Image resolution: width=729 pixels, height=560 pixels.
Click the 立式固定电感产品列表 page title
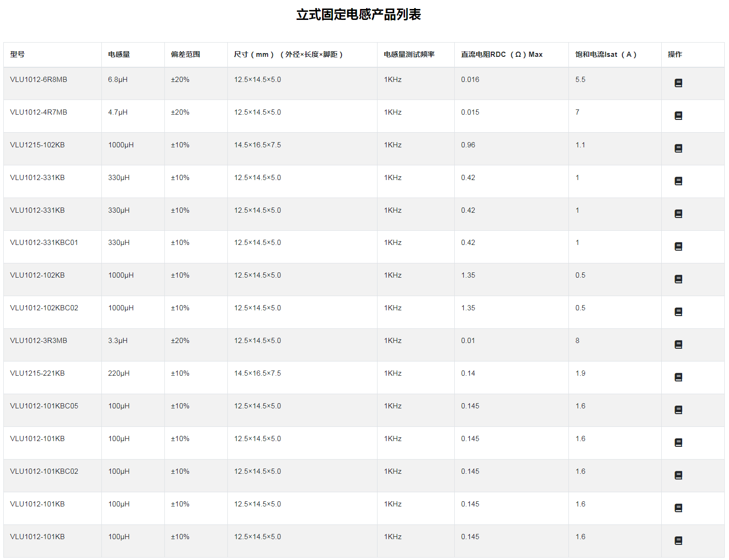click(x=359, y=15)
